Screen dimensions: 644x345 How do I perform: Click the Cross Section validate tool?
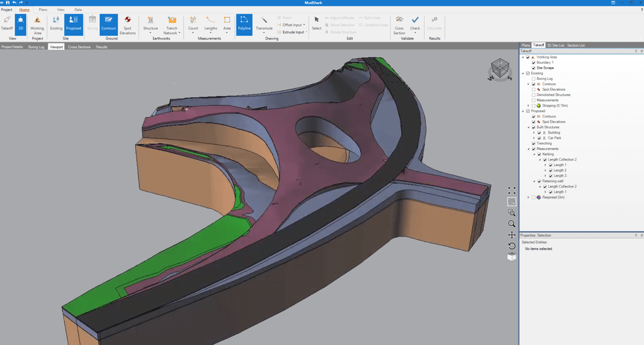pyautogui.click(x=399, y=24)
